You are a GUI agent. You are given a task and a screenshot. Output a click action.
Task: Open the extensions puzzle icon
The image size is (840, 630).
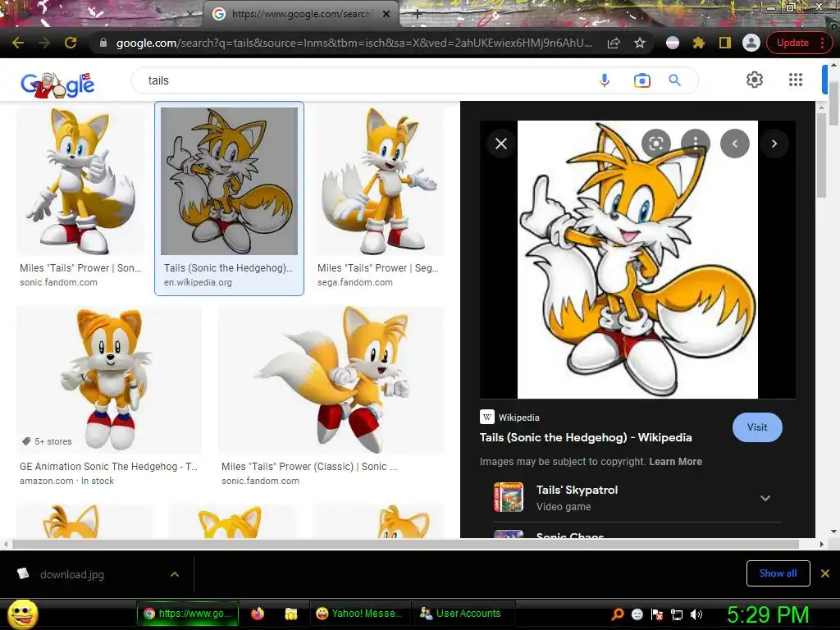pos(699,43)
